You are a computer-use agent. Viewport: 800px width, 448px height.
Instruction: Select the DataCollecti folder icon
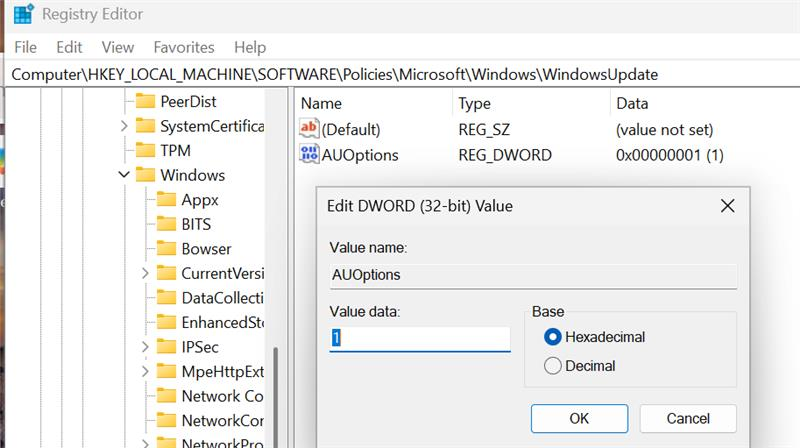(166, 297)
